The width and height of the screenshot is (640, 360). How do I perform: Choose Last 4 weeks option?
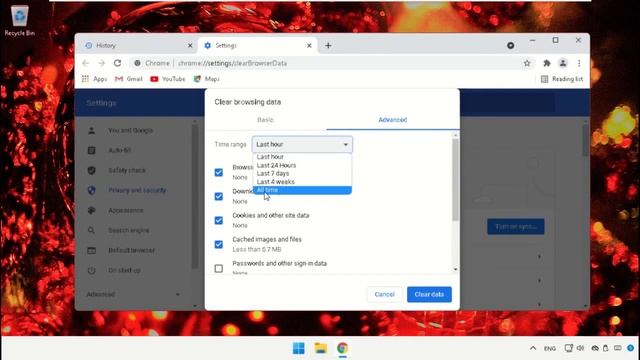pos(302,182)
